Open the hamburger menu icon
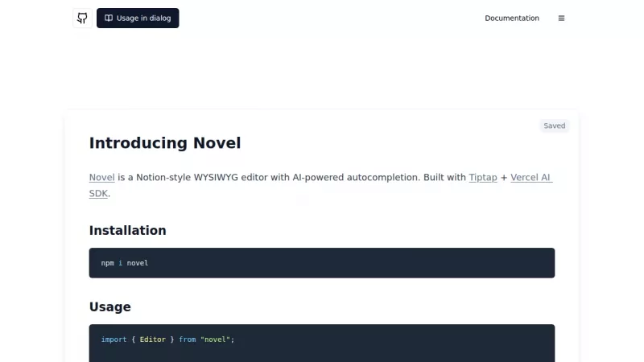Image resolution: width=644 pixels, height=362 pixels. coord(561,18)
